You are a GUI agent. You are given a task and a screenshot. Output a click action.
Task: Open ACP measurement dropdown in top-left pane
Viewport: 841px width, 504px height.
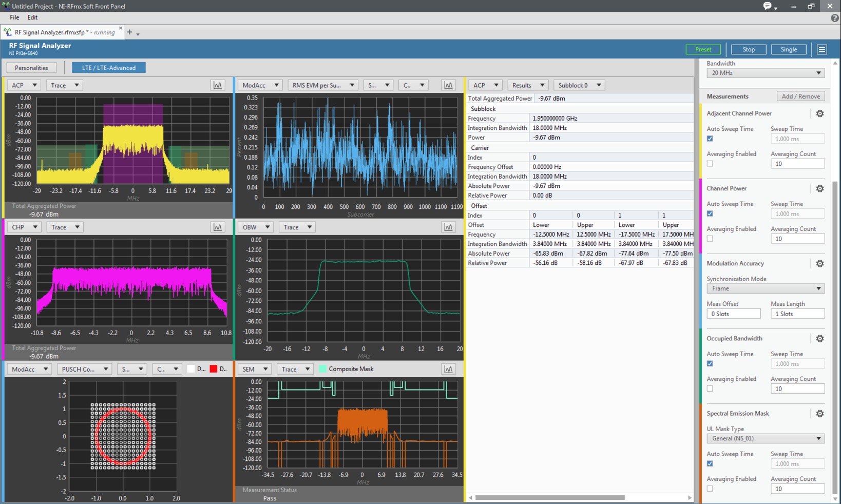(24, 85)
